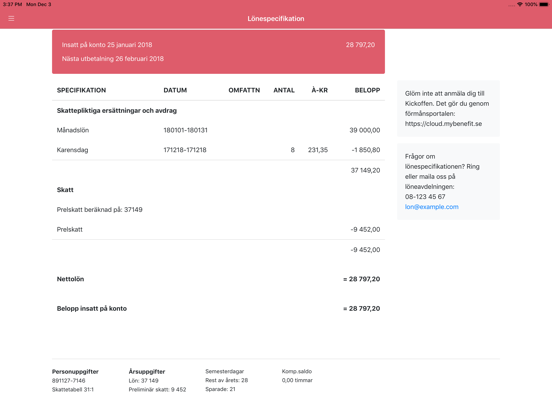Tap the Wi-Fi status icon
552x414 pixels.
(520, 4)
